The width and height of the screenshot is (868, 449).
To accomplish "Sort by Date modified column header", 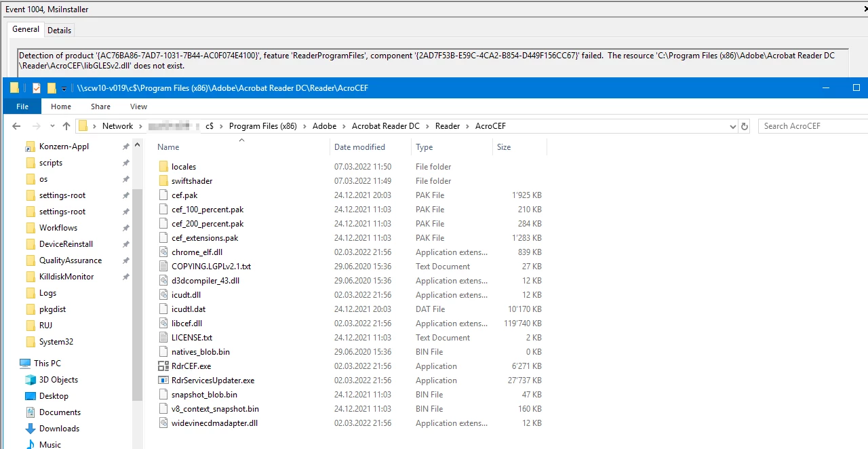I will tap(359, 147).
